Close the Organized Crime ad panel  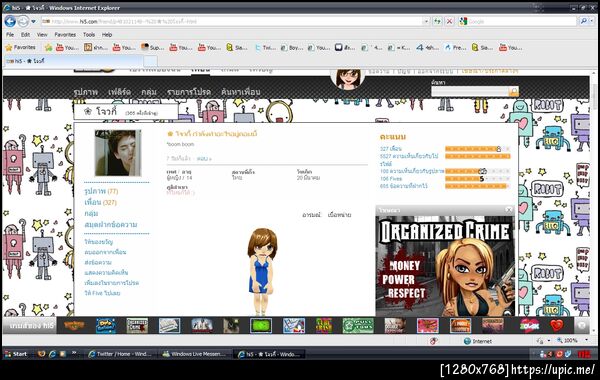(509, 210)
